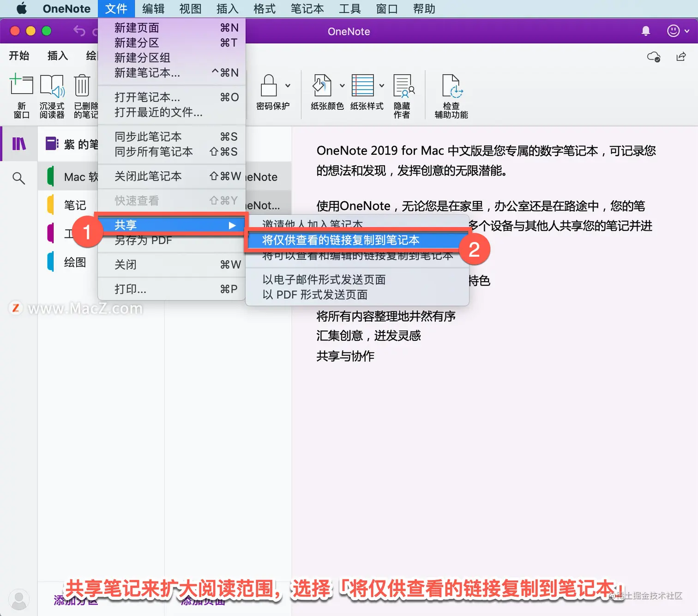Launch 沉浸式阅读器 immersive reader

52,96
